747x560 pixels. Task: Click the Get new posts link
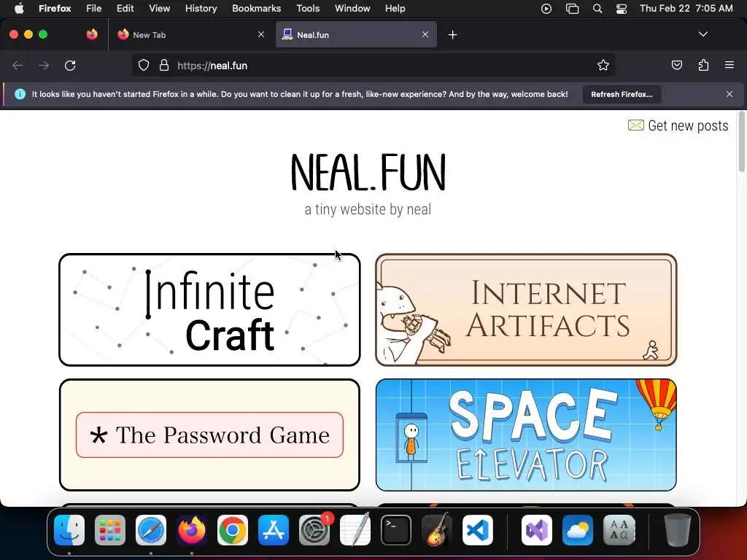[678, 125]
